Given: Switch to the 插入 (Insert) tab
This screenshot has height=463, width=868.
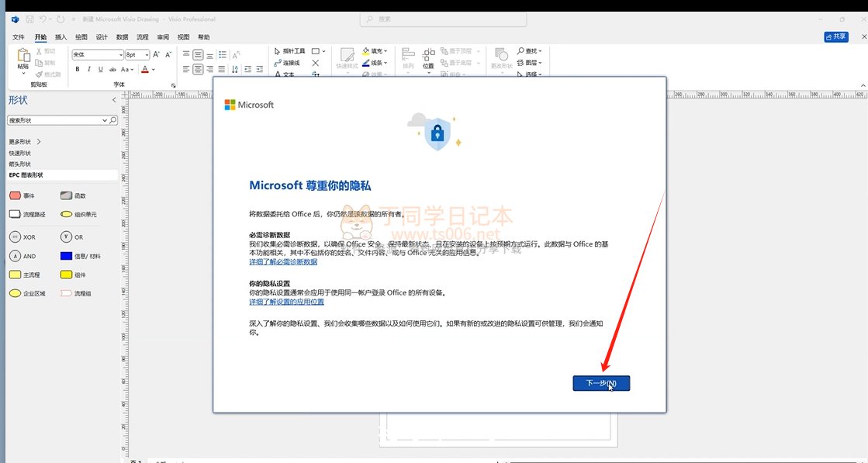Looking at the screenshot, I should pos(61,37).
